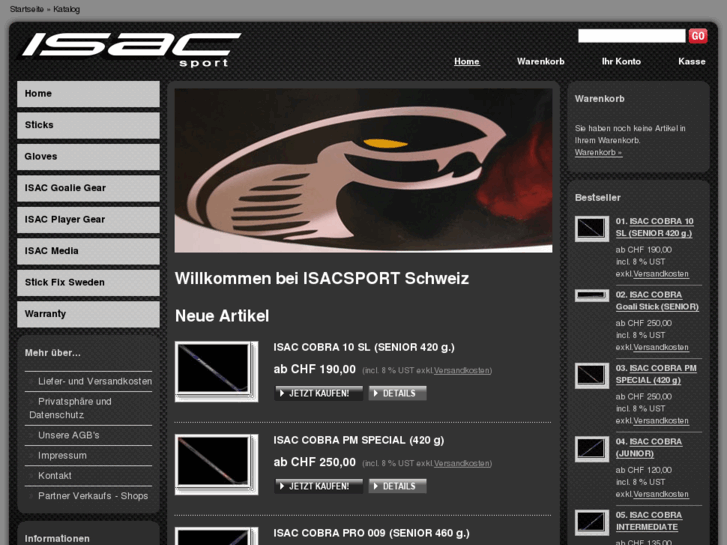727x545 pixels.
Task: Open bestseller 01 ISAC COBRA 10 SL link
Action: coord(655,227)
